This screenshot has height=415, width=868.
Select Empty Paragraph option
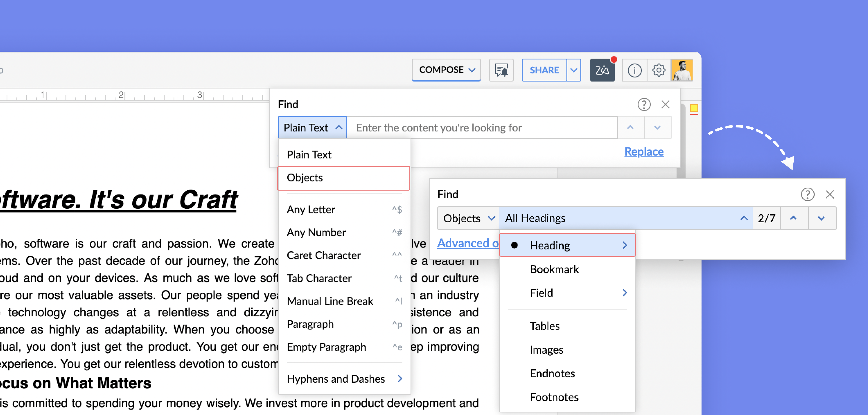344,347
